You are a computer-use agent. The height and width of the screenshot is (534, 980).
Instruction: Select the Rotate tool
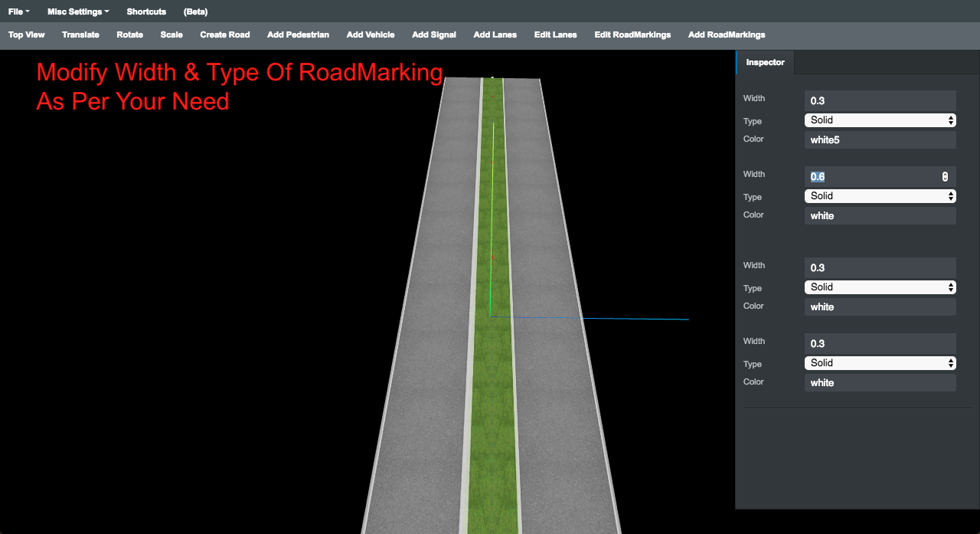(x=130, y=34)
